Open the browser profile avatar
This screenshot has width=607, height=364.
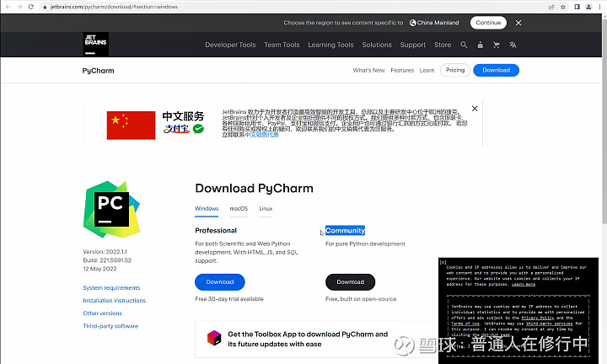pos(588,7)
